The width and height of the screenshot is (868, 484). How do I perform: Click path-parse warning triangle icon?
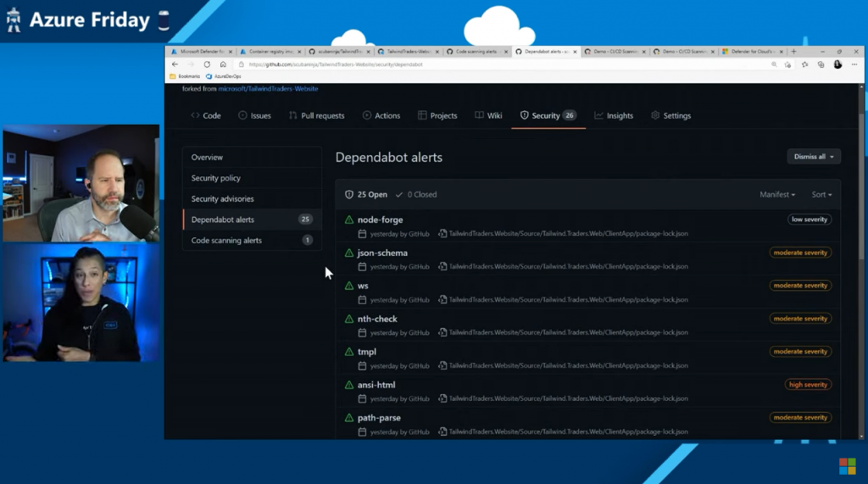click(349, 418)
